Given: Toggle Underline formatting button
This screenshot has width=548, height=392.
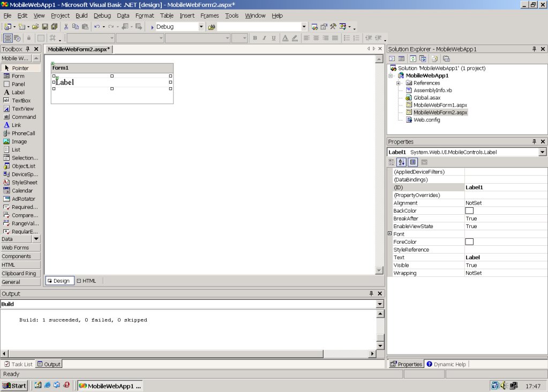Looking at the screenshot, I should pos(274,37).
